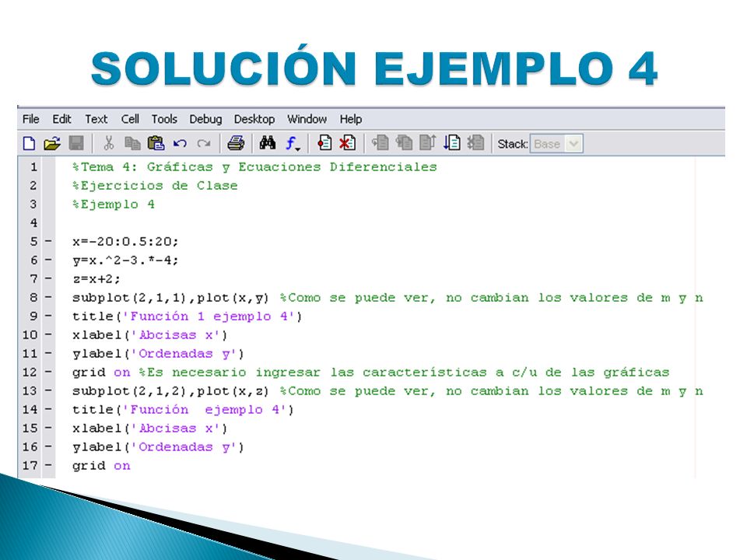Click the comment '%Ejemplo 4' on line 3
This screenshot has height=560, width=747.
pyautogui.click(x=114, y=205)
